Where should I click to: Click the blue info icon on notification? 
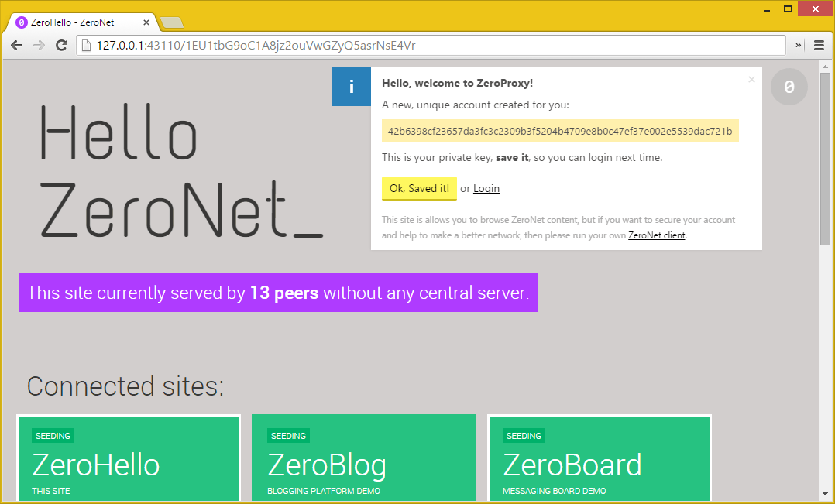[352, 87]
